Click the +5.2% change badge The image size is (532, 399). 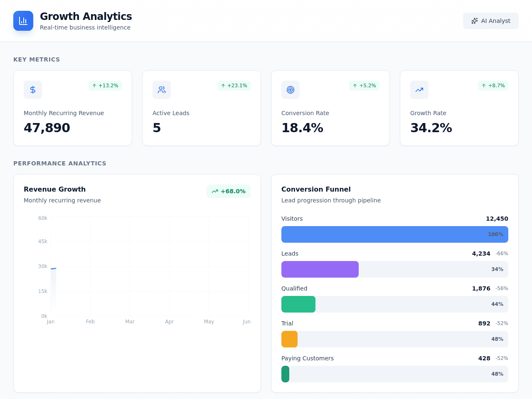(x=364, y=86)
